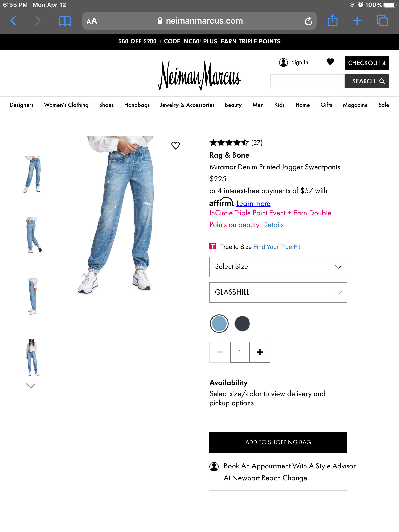
Task: Tap the Safari back arrow
Action: click(13, 21)
